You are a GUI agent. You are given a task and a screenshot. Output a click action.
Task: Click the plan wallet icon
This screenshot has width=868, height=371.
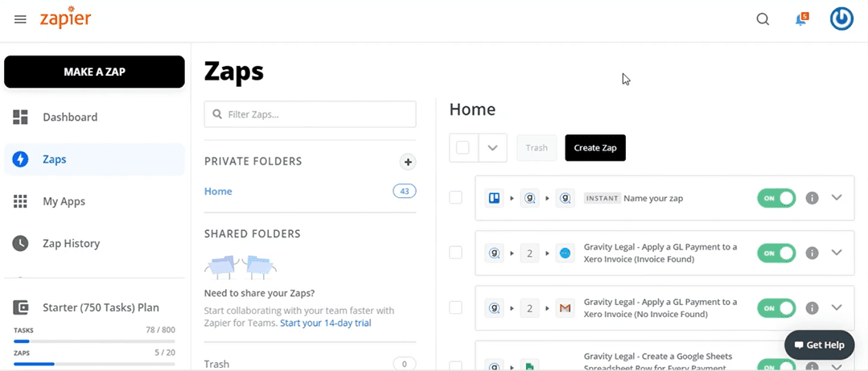[x=20, y=307]
